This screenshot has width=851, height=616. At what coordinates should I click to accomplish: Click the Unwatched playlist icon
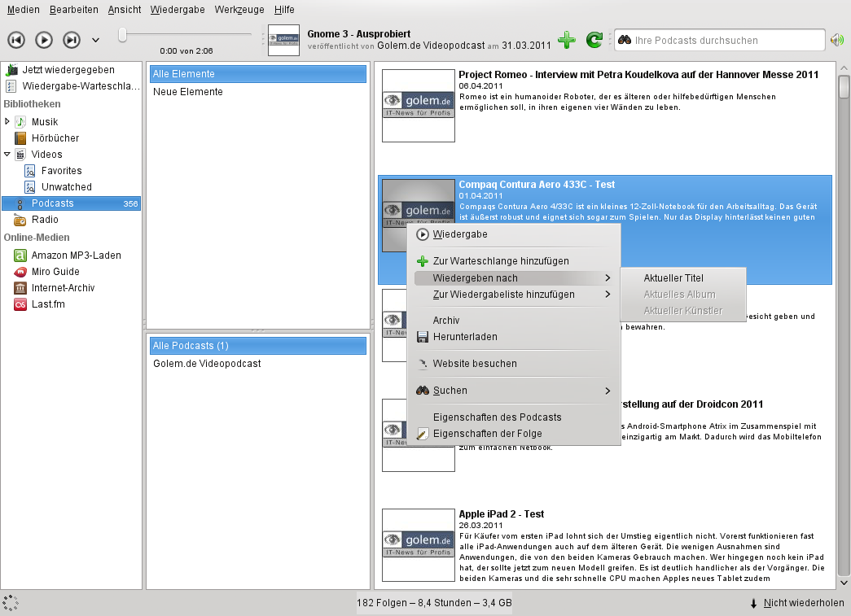[30, 187]
